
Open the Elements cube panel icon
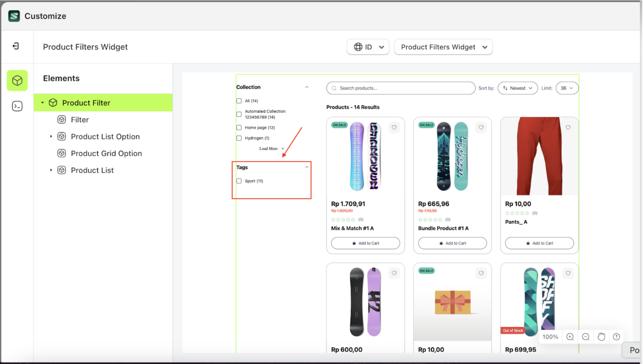pos(17,81)
